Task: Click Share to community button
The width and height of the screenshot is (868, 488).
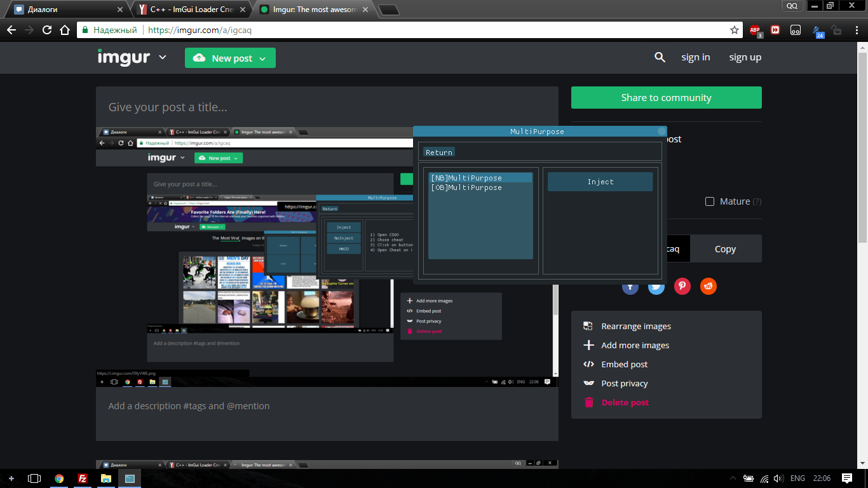Action: [x=666, y=98]
